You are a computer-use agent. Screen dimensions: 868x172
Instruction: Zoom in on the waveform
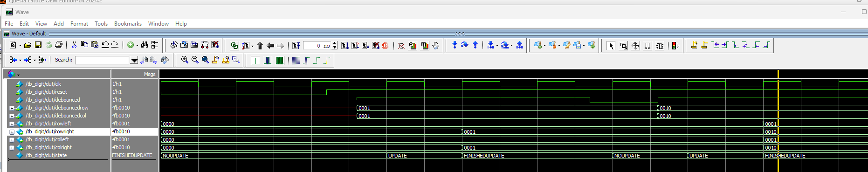click(x=185, y=60)
